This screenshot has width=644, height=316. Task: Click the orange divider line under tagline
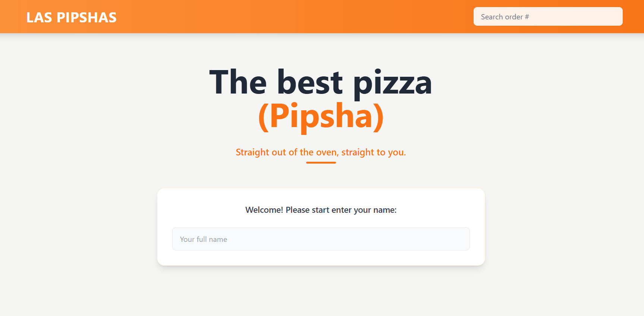pyautogui.click(x=321, y=162)
